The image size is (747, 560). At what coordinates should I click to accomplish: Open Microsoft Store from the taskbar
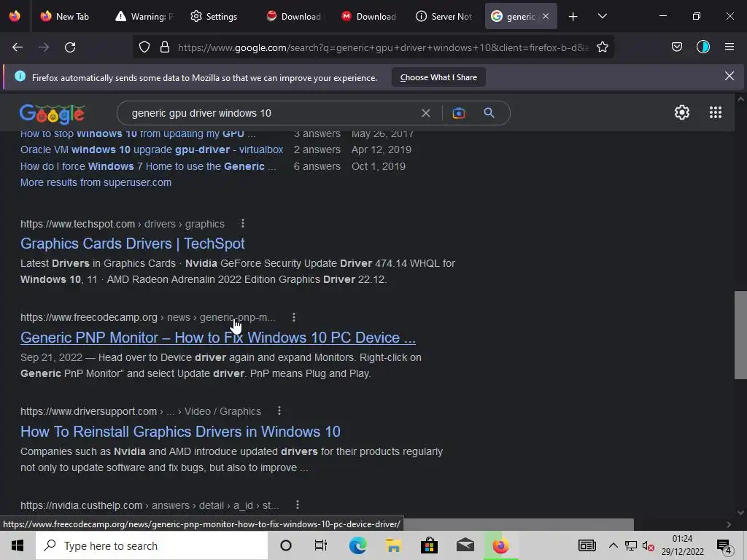pos(429,545)
